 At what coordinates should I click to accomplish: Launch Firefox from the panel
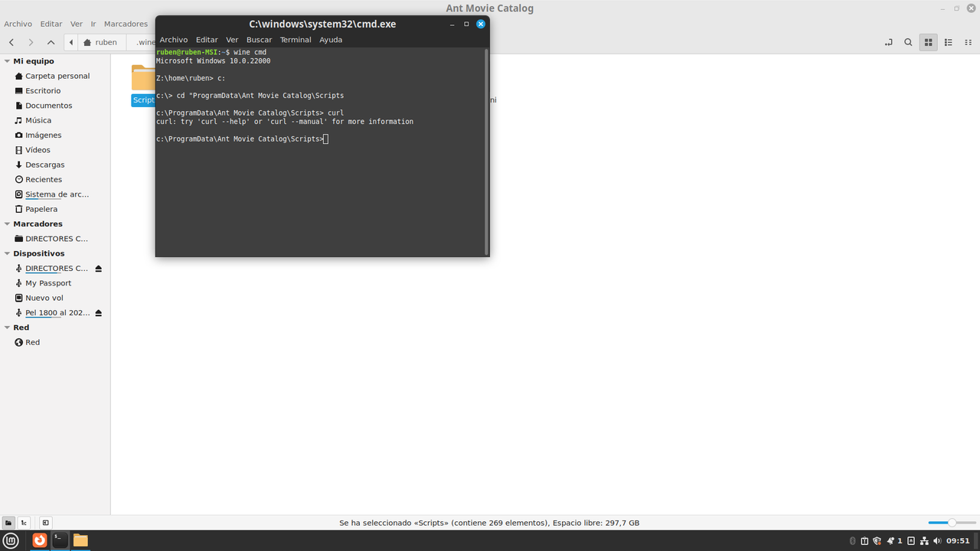click(x=40, y=540)
